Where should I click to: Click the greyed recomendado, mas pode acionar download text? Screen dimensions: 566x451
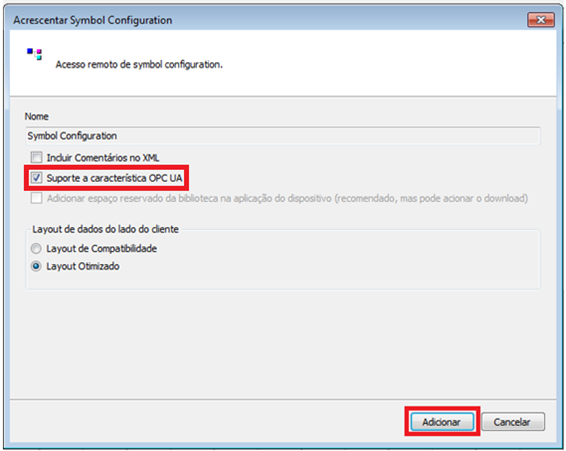tap(431, 198)
